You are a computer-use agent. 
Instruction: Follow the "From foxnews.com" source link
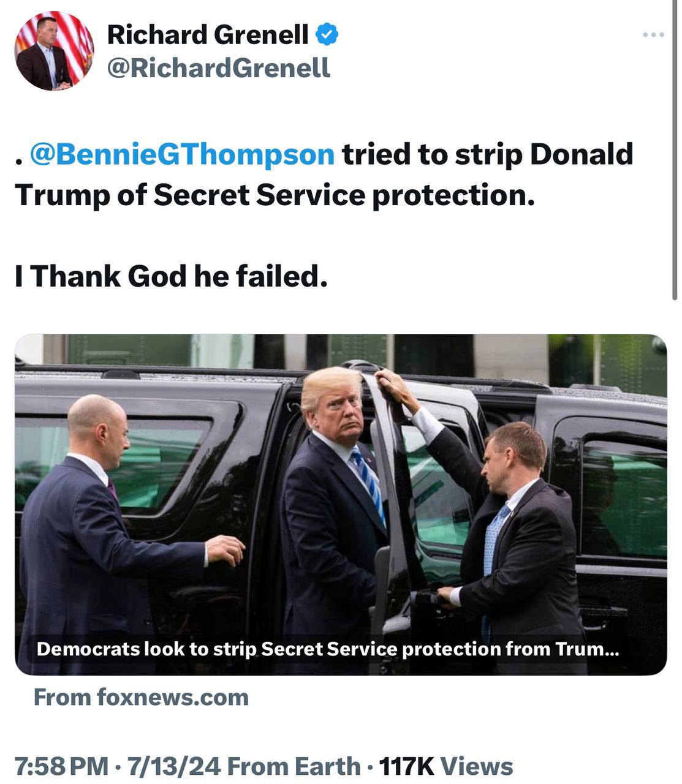pyautogui.click(x=141, y=698)
